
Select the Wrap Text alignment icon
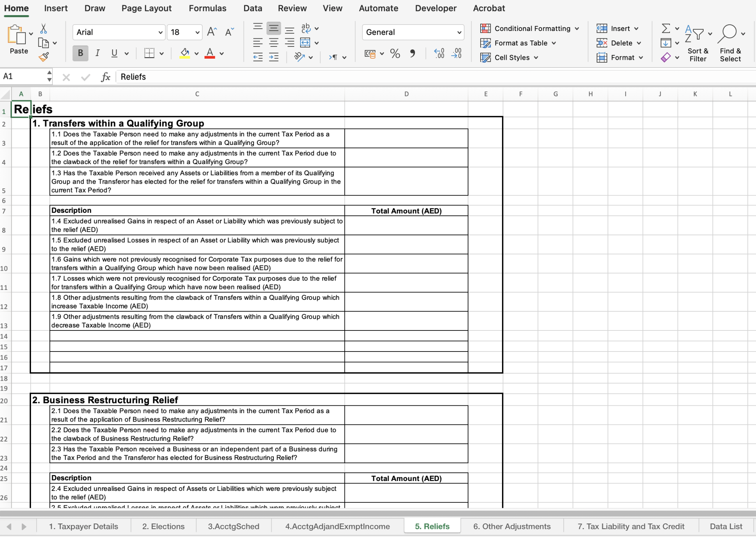click(305, 28)
